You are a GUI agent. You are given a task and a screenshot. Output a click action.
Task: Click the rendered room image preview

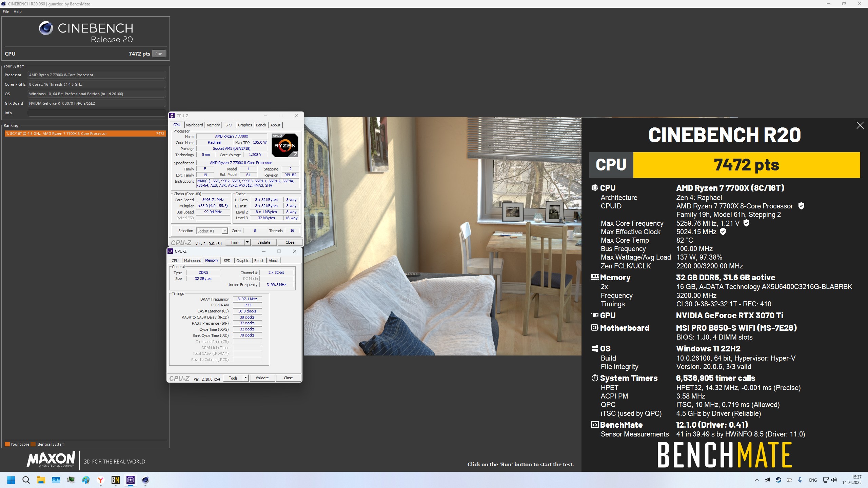pyautogui.click(x=442, y=236)
